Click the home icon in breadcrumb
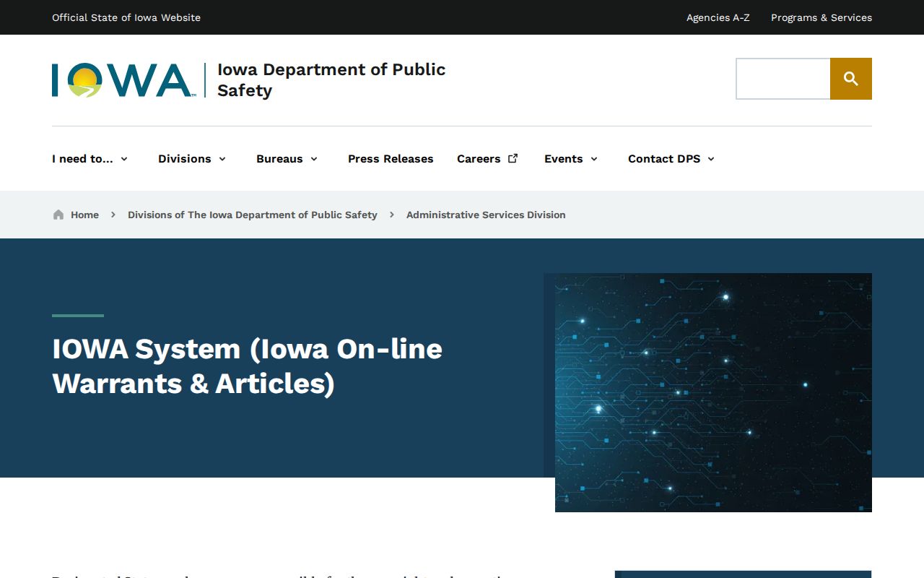Image resolution: width=924 pixels, height=578 pixels. pos(58,215)
